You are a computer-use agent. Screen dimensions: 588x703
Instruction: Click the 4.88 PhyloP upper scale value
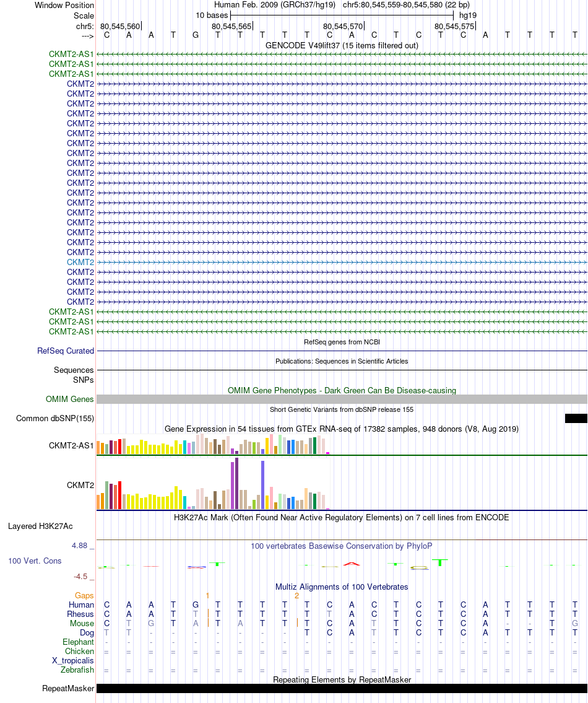[80, 546]
